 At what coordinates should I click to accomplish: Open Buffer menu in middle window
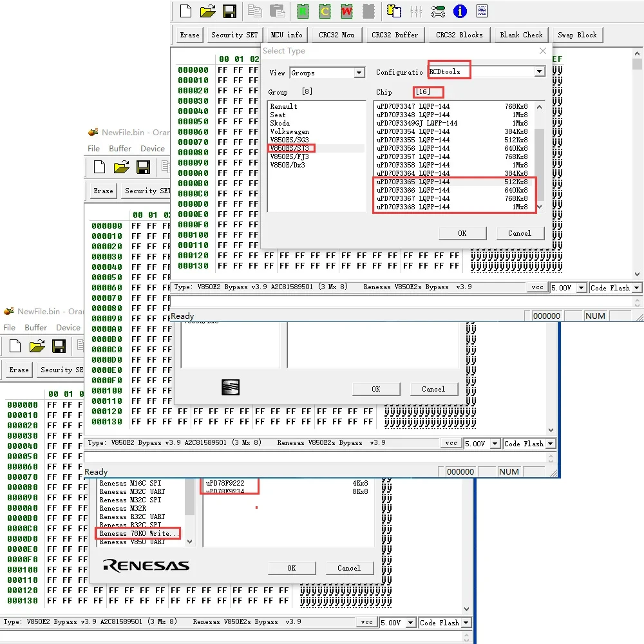coord(120,148)
